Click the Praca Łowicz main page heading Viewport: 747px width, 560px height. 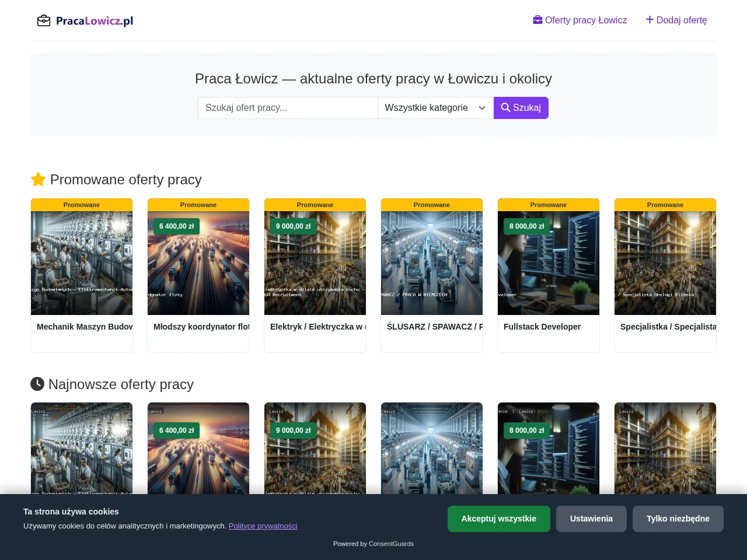pyautogui.click(x=373, y=79)
